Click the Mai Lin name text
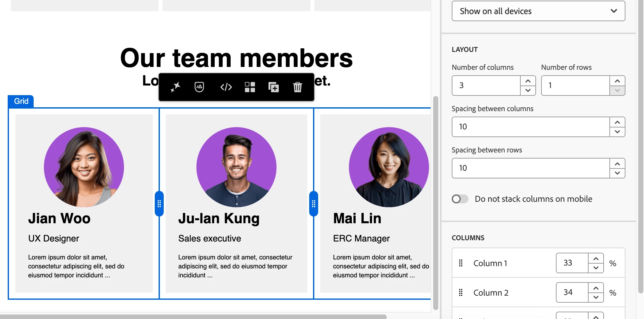 pyautogui.click(x=357, y=218)
